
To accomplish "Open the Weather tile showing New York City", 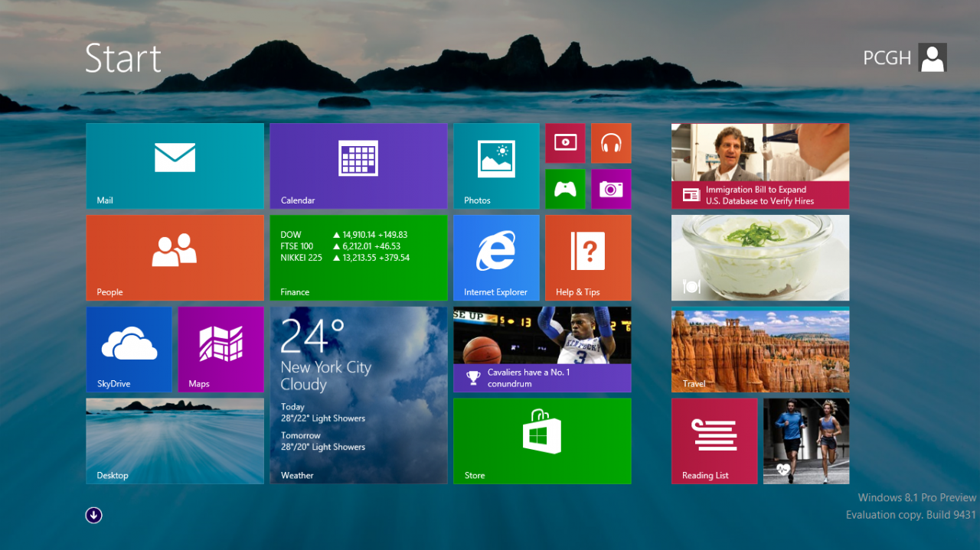I will 358,395.
